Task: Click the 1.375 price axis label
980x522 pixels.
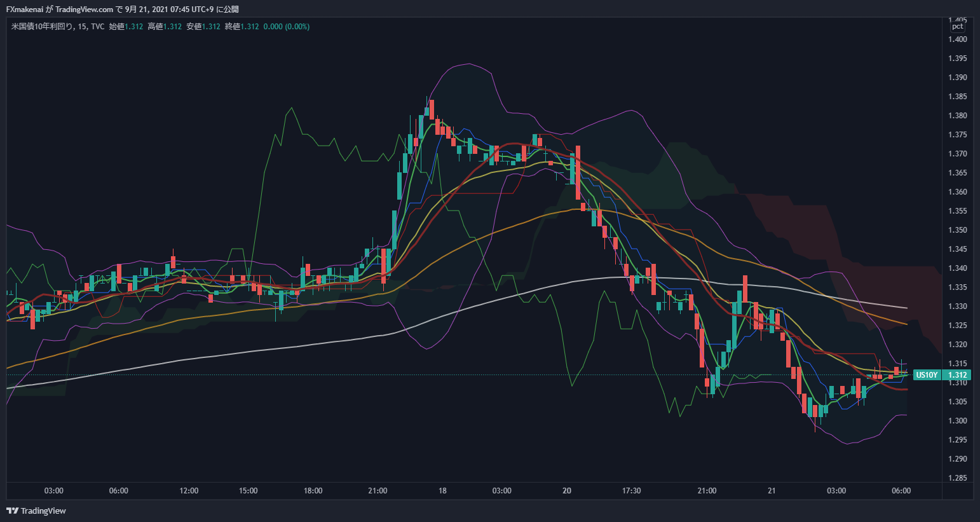Action: pos(957,135)
